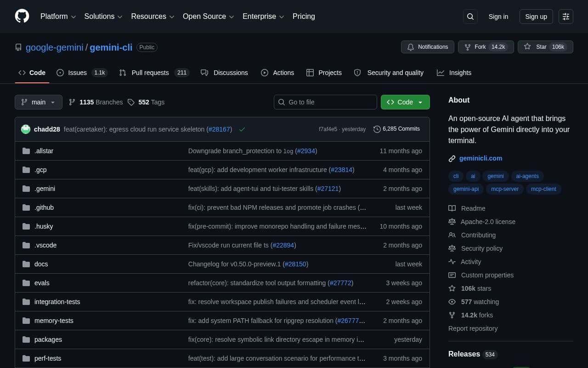
Task: Star the gemini-cli repository
Action: tap(545, 47)
